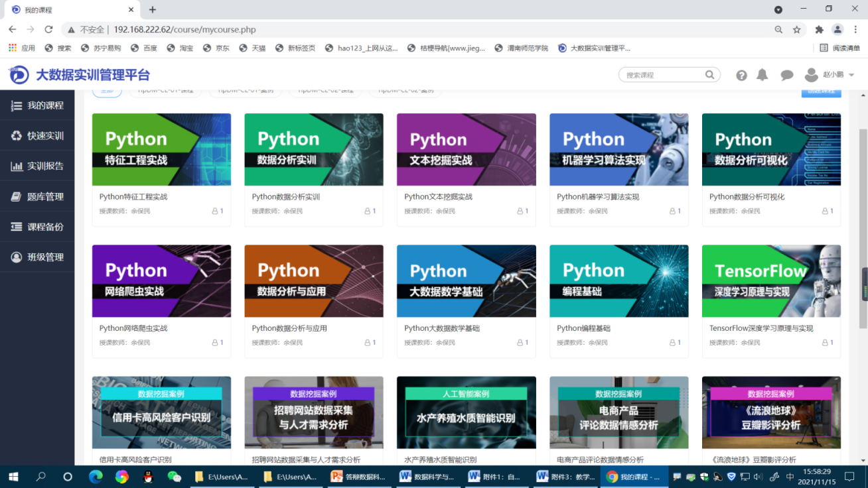
Task: Click the help question mark icon
Action: tap(741, 76)
